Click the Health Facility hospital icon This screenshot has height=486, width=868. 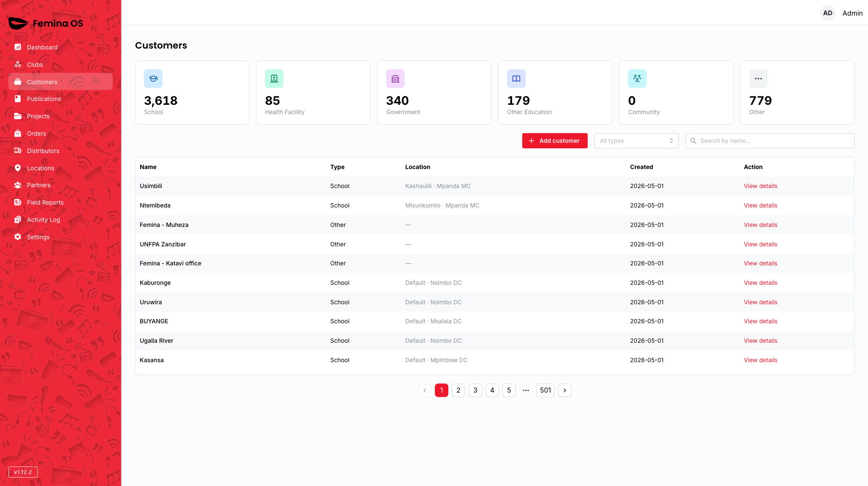point(274,79)
